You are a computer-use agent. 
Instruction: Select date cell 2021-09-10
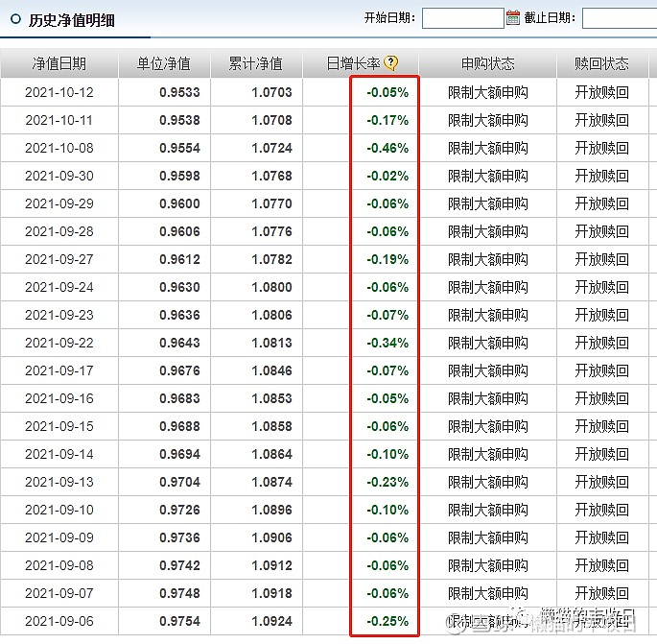[59, 510]
